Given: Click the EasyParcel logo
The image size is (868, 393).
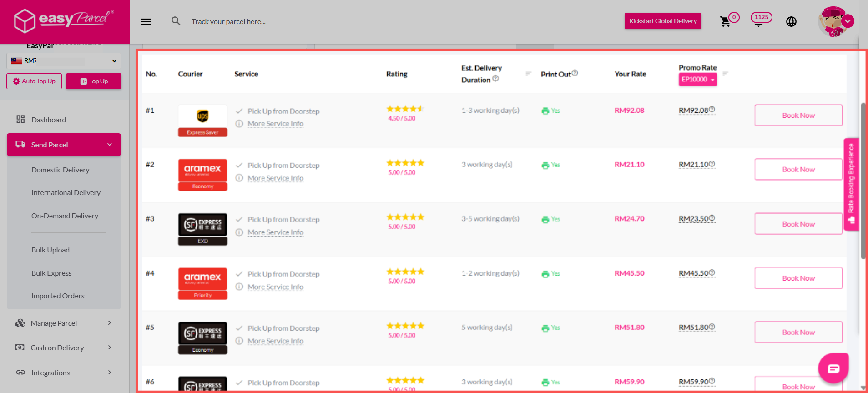Looking at the screenshot, I should click(x=64, y=20).
